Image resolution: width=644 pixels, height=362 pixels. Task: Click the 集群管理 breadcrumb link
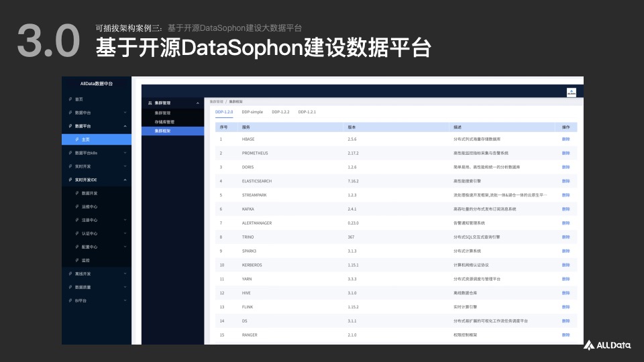coord(216,101)
